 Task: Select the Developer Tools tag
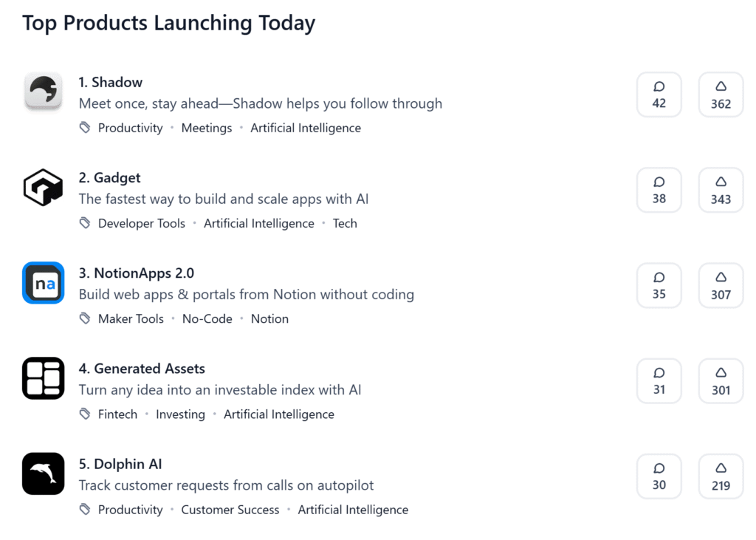(141, 223)
